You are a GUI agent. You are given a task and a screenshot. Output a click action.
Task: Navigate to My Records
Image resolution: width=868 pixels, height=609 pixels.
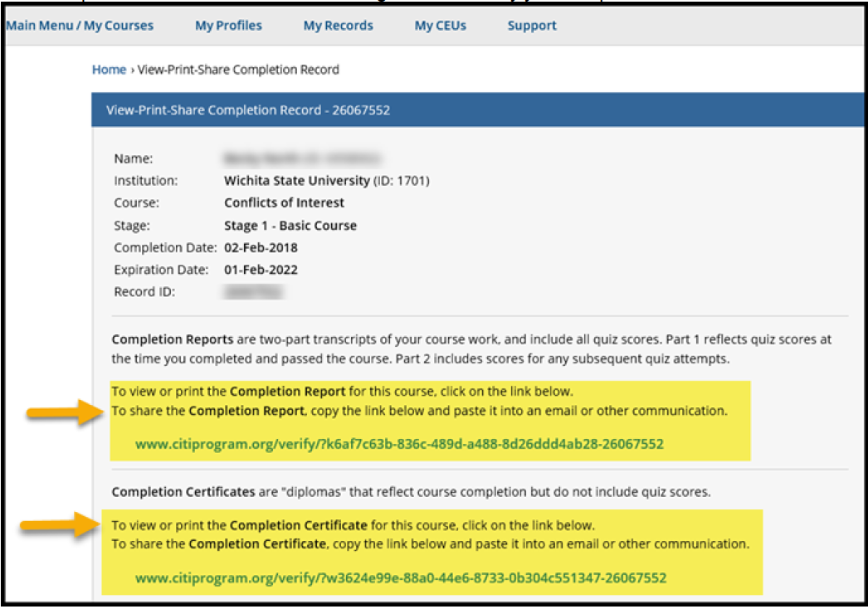(x=338, y=26)
